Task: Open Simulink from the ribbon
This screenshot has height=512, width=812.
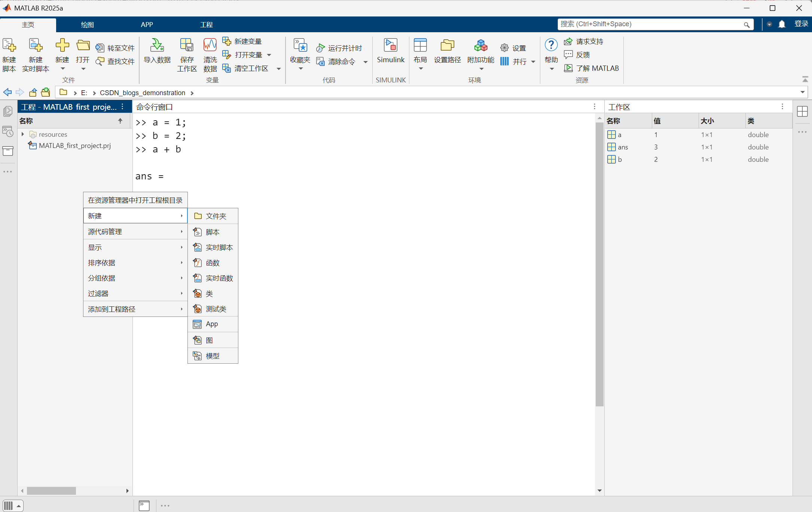Action: click(x=390, y=46)
